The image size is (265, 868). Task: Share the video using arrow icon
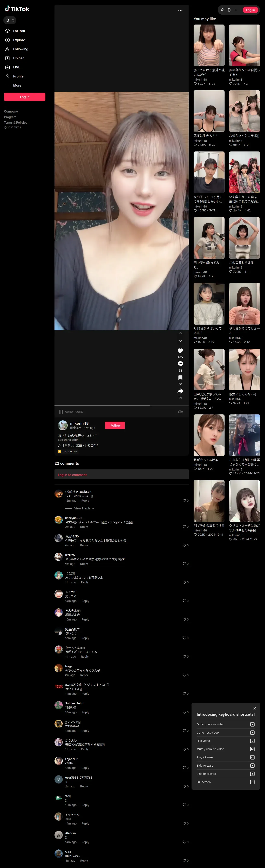pyautogui.click(x=180, y=391)
